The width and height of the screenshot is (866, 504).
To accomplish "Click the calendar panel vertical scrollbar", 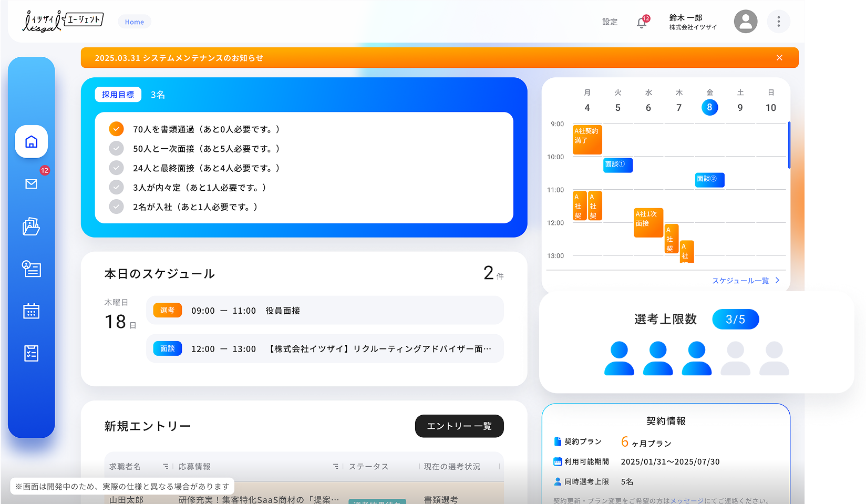I will click(789, 145).
